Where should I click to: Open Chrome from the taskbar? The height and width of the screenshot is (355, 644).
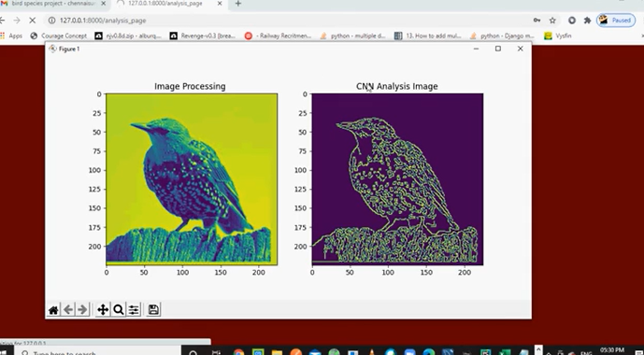coord(238,352)
